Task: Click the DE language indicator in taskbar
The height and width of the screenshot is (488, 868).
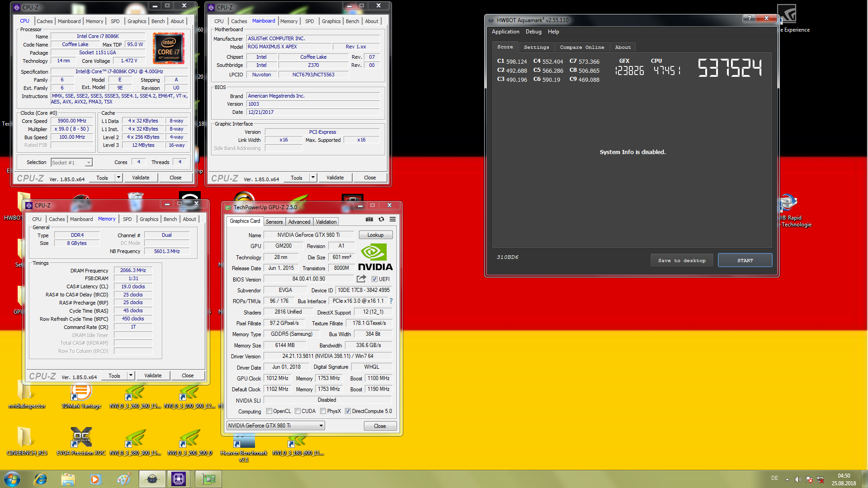Action: (x=774, y=478)
